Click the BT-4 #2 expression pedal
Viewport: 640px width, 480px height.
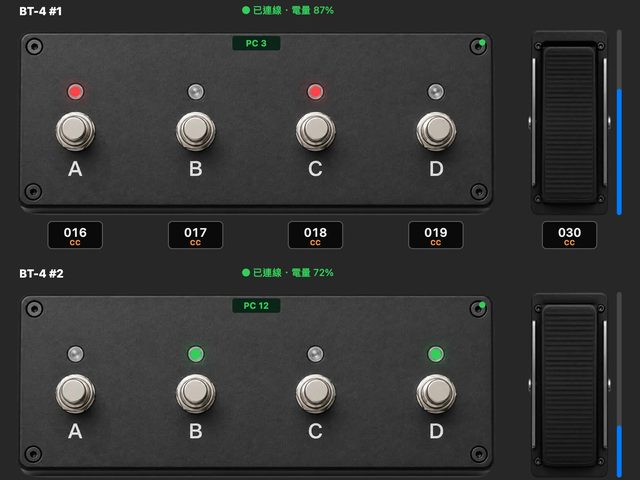tap(569, 386)
